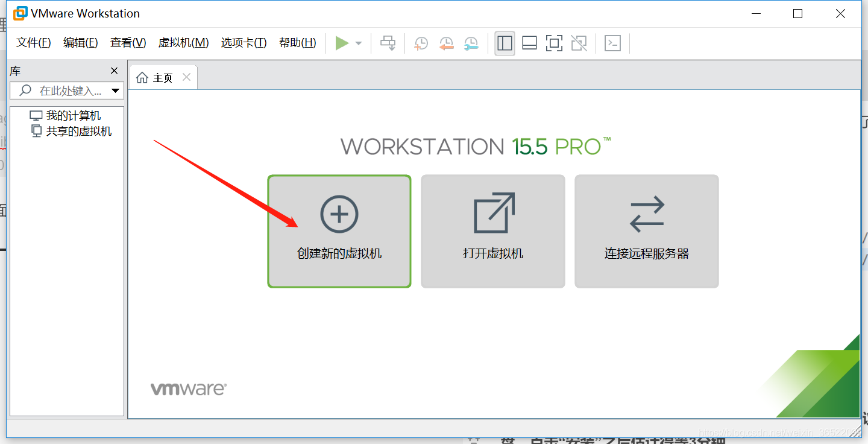
Task: Close the VMware Workstation window
Action: 840,13
